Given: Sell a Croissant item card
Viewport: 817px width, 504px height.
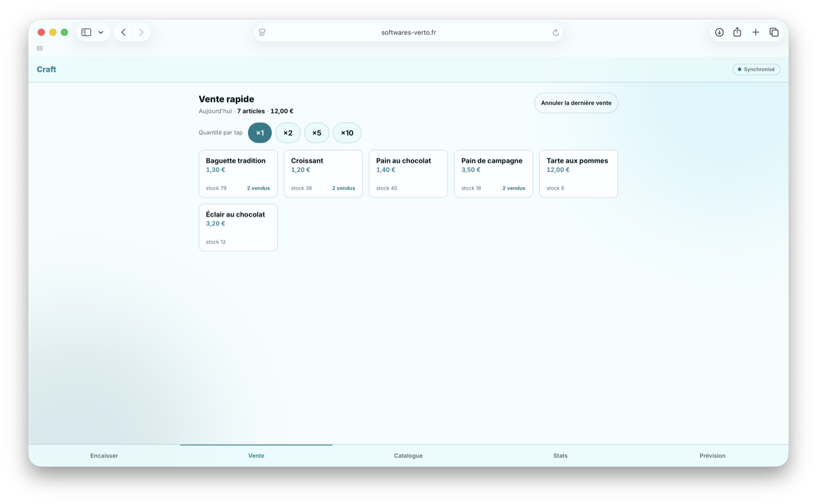Looking at the screenshot, I should pyautogui.click(x=323, y=174).
